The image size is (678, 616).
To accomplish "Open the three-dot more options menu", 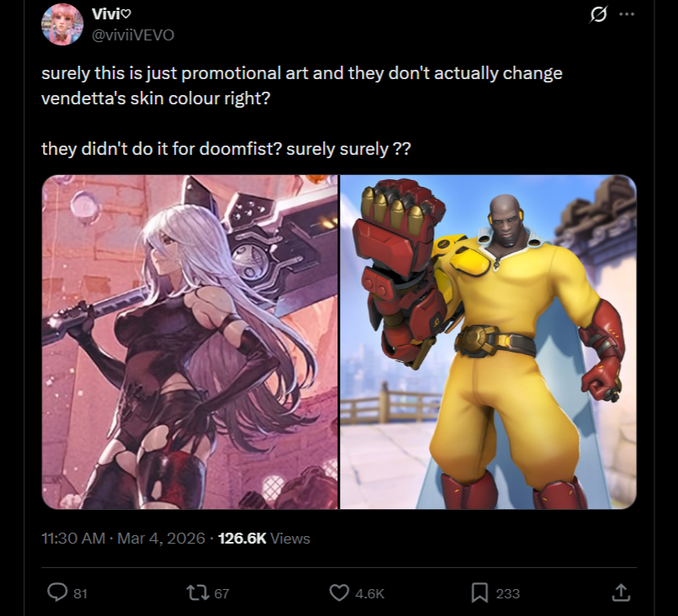I will [627, 13].
